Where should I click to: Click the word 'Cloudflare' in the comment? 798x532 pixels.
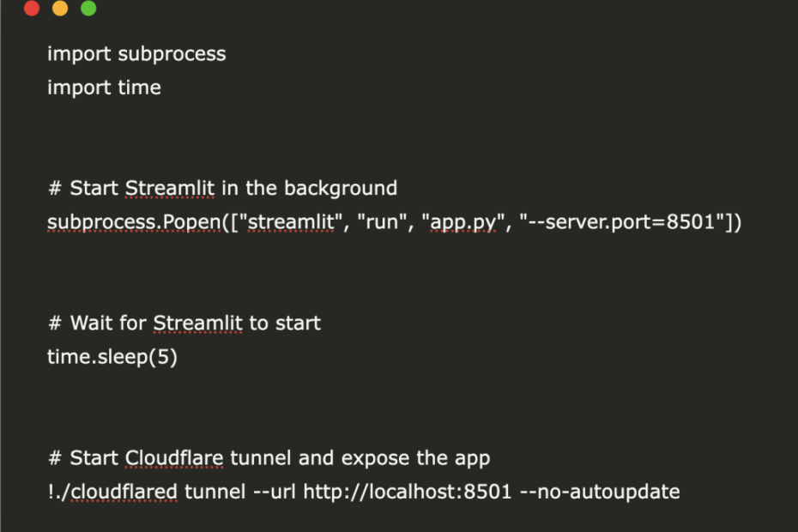[x=174, y=458]
